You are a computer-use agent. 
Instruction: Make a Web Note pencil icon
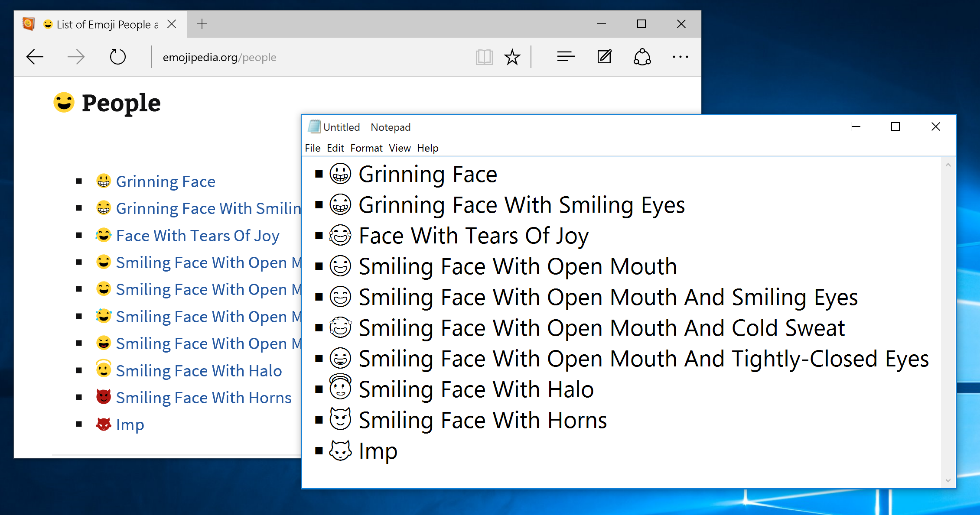tap(604, 57)
